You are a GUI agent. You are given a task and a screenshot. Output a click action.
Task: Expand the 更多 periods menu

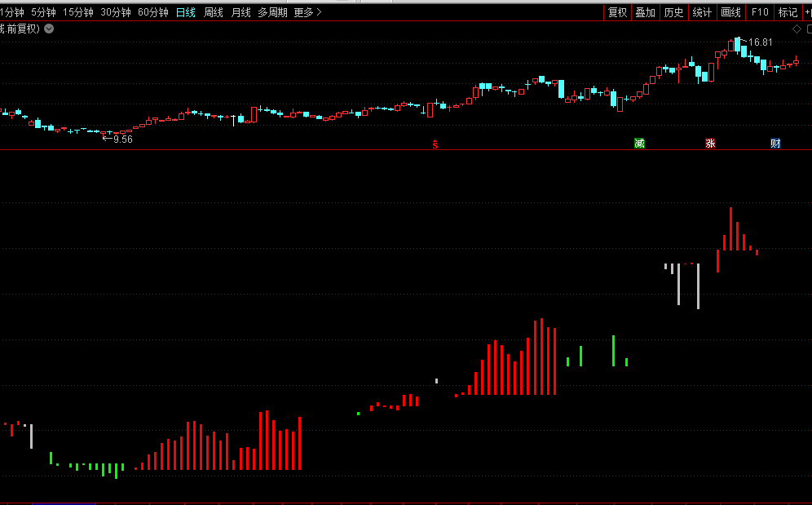(307, 12)
